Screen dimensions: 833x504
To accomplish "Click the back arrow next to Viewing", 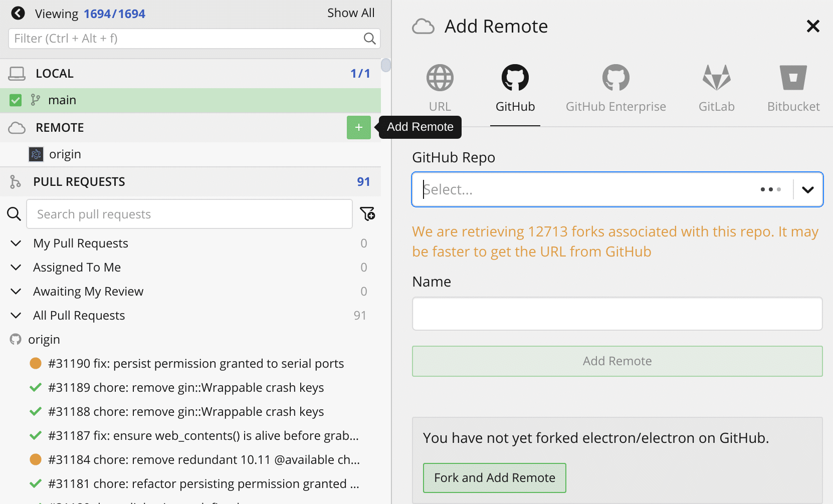I will pos(18,13).
